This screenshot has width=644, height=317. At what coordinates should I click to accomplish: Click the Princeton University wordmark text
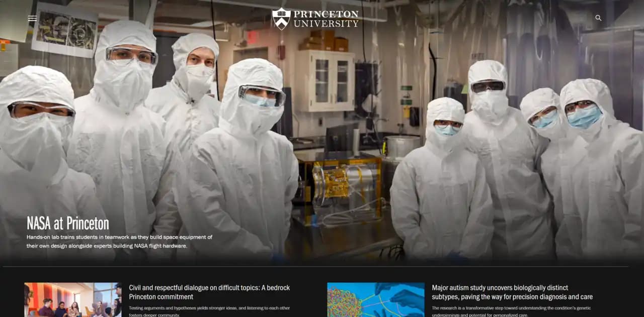click(x=326, y=19)
